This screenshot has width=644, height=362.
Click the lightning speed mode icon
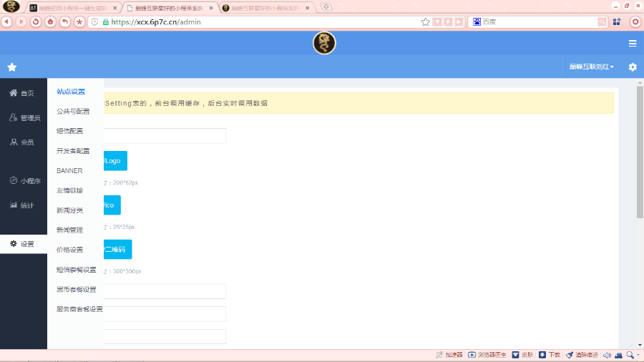pyautogui.click(x=448, y=21)
